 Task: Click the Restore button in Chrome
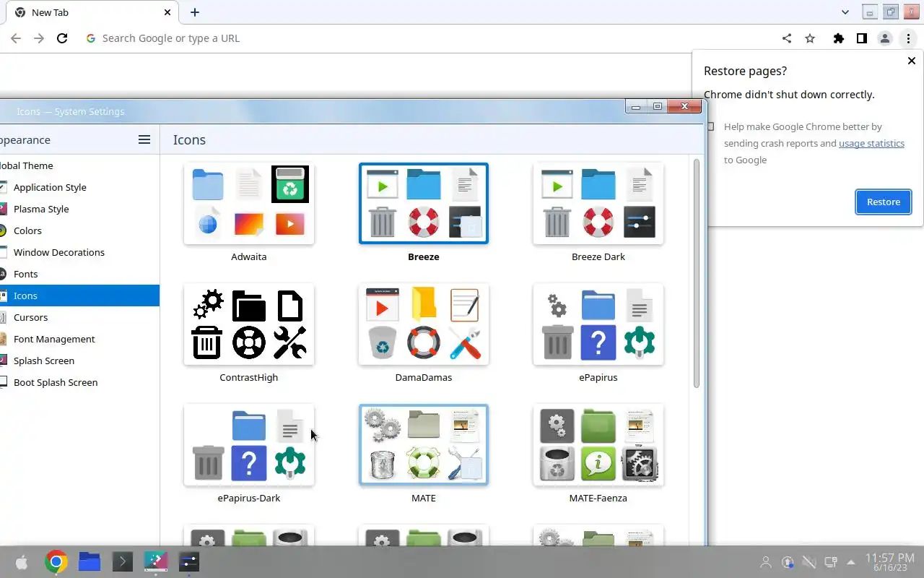(x=884, y=202)
